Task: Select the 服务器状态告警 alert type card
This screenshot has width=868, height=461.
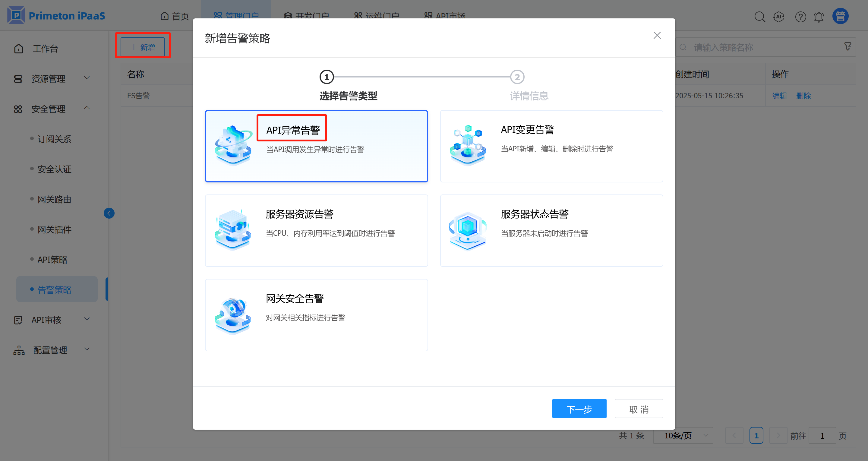Action: click(551, 230)
